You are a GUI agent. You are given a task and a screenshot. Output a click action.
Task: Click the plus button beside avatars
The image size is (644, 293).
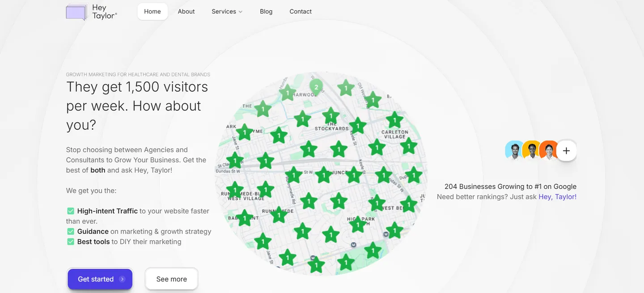pyautogui.click(x=566, y=151)
